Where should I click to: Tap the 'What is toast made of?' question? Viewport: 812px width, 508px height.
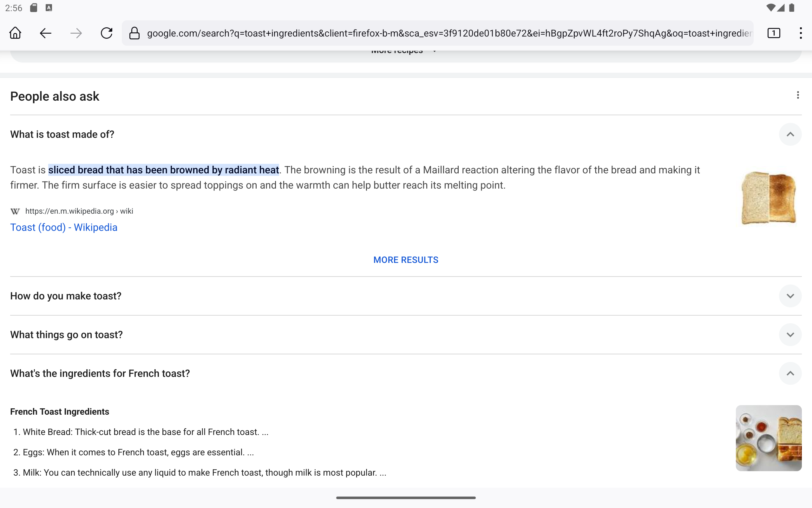(x=62, y=134)
